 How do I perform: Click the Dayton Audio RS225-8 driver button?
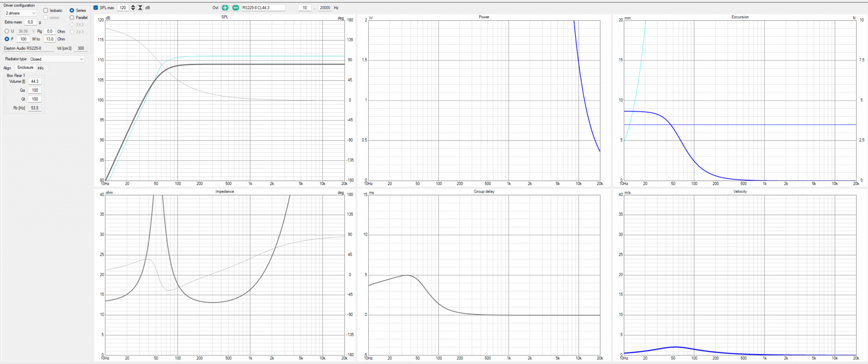(28, 48)
